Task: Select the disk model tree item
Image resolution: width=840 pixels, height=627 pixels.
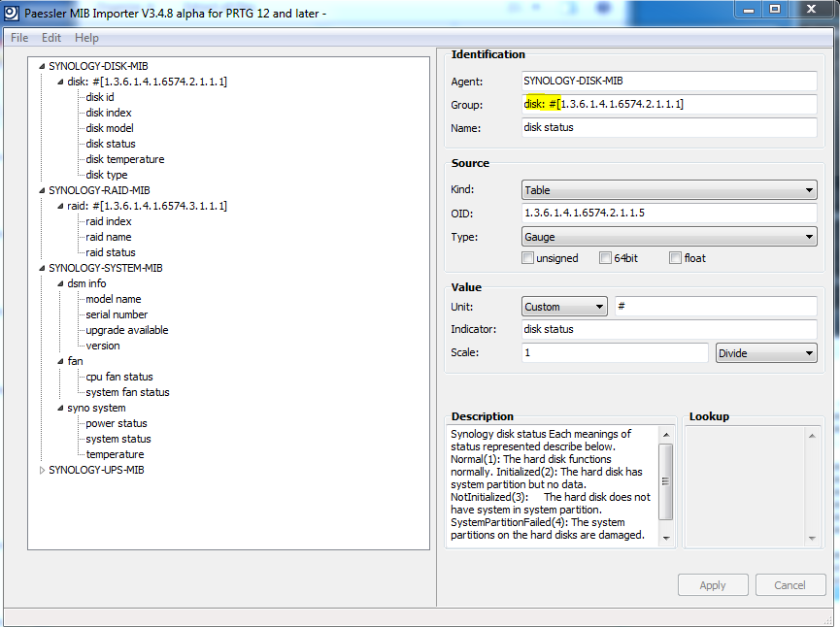Action: tap(110, 128)
